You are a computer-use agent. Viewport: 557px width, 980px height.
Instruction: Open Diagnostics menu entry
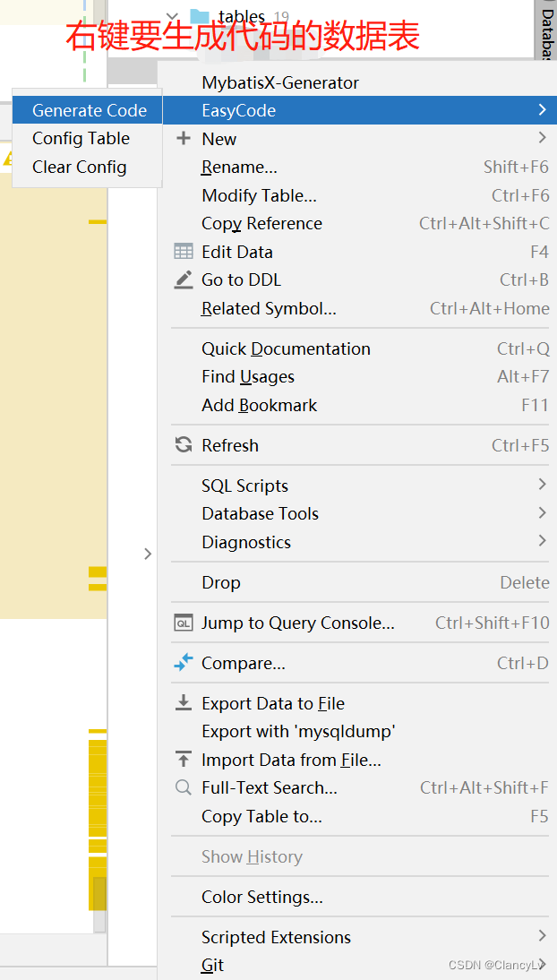[x=359, y=542]
